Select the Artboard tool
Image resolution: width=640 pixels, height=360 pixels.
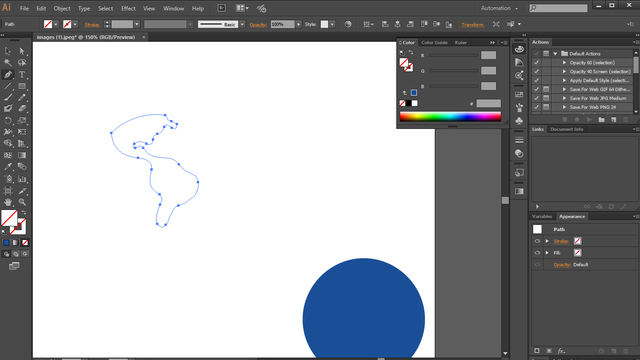[8, 191]
